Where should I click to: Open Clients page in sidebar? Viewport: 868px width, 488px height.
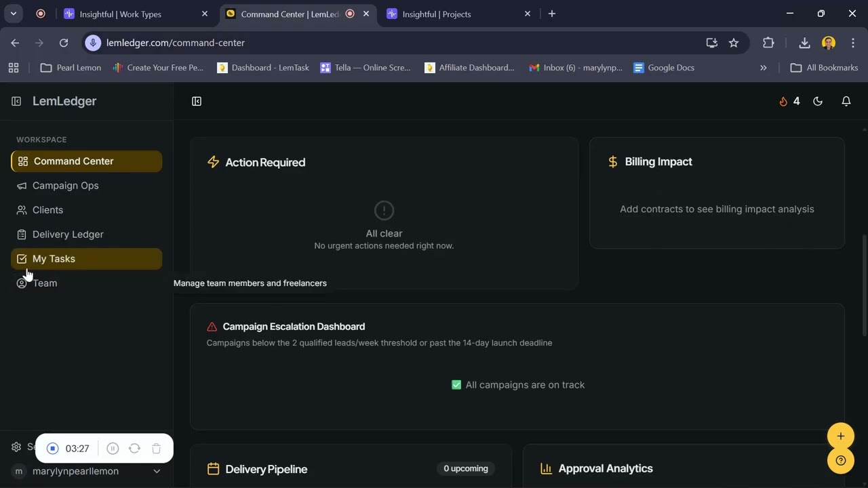click(86, 210)
